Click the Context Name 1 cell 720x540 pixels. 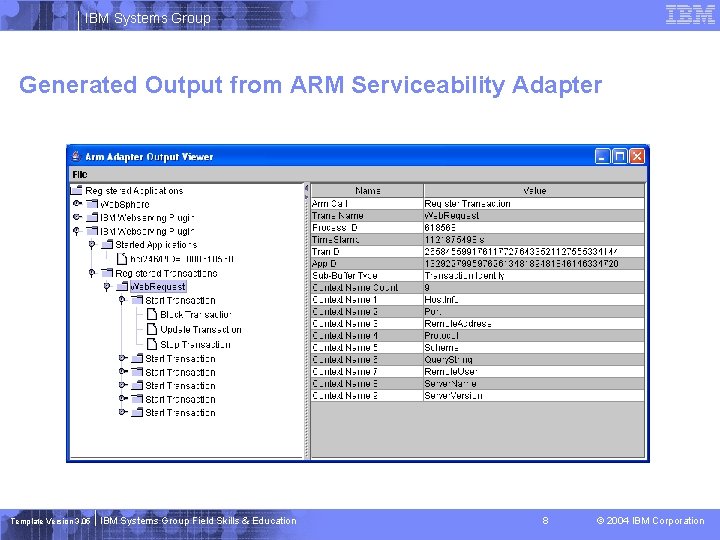[367, 299]
